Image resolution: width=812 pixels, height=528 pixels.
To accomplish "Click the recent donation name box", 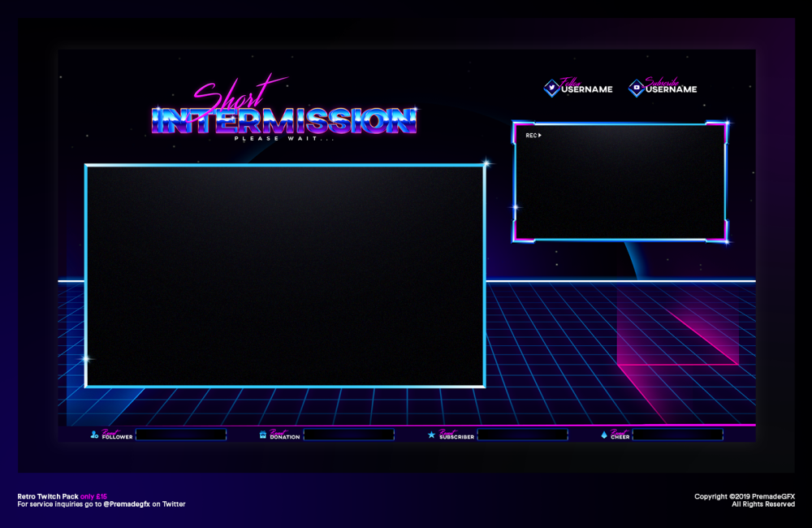I will pyautogui.click(x=348, y=435).
